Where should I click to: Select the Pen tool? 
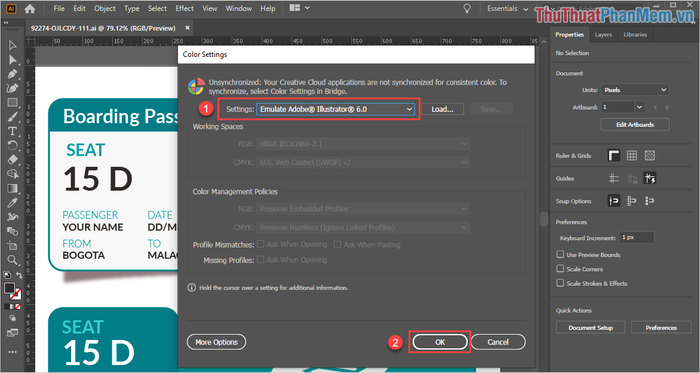coord(12,74)
